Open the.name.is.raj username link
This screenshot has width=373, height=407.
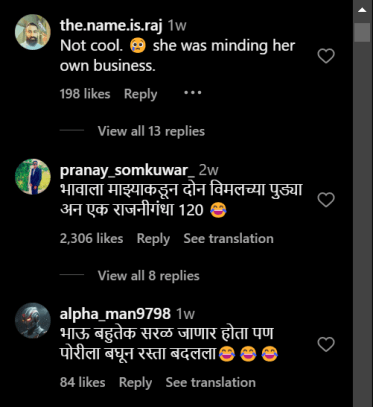(111, 25)
